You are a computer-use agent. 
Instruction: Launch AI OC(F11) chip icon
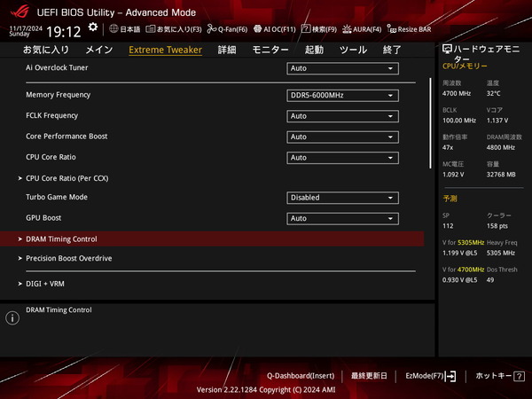coord(257,29)
